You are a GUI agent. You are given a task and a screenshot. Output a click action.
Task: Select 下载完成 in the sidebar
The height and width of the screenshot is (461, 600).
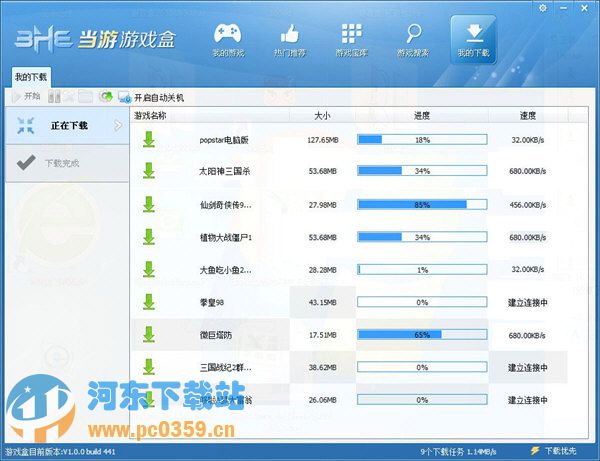[67, 163]
